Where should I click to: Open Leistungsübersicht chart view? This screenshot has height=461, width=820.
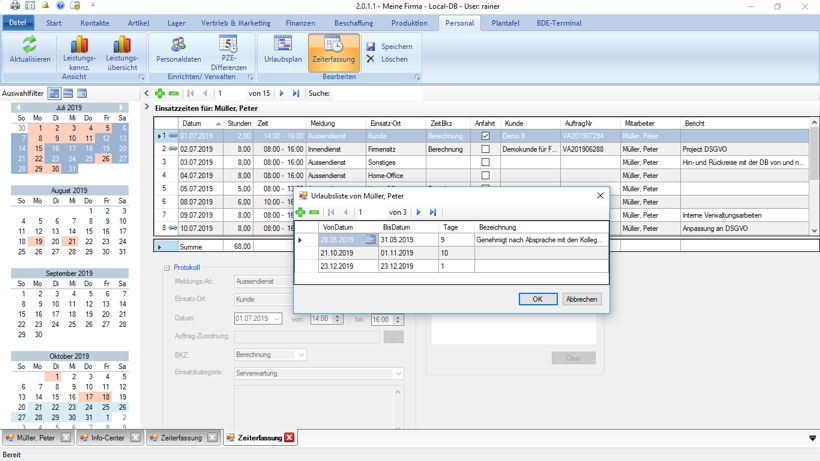coord(122,53)
